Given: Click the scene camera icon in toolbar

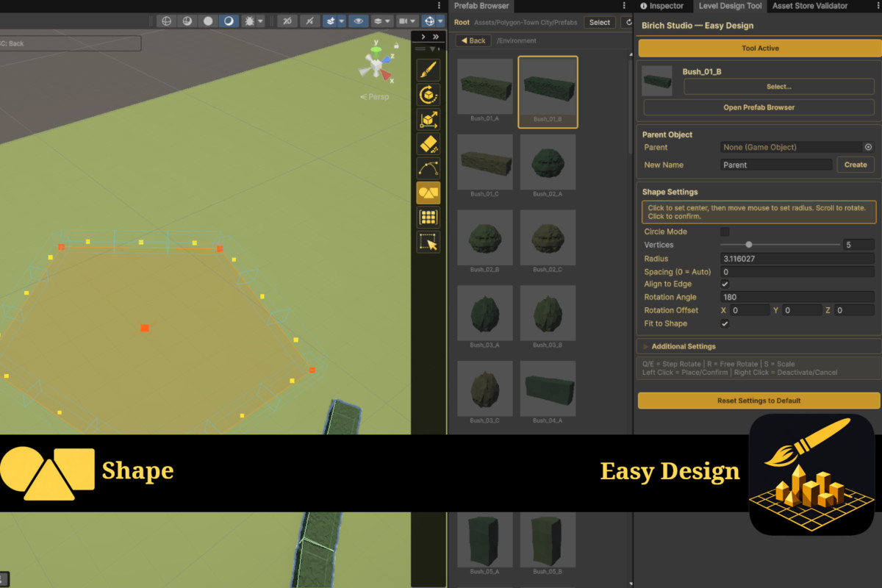Looking at the screenshot, I should point(403,21).
